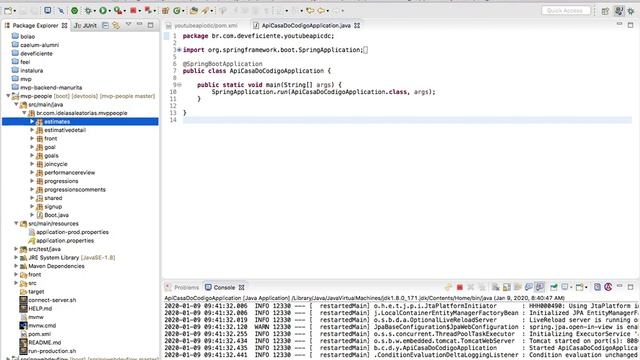This screenshot has height=360, width=640.
Task: Collapse the main method fold on line 9
Action: coord(179,85)
